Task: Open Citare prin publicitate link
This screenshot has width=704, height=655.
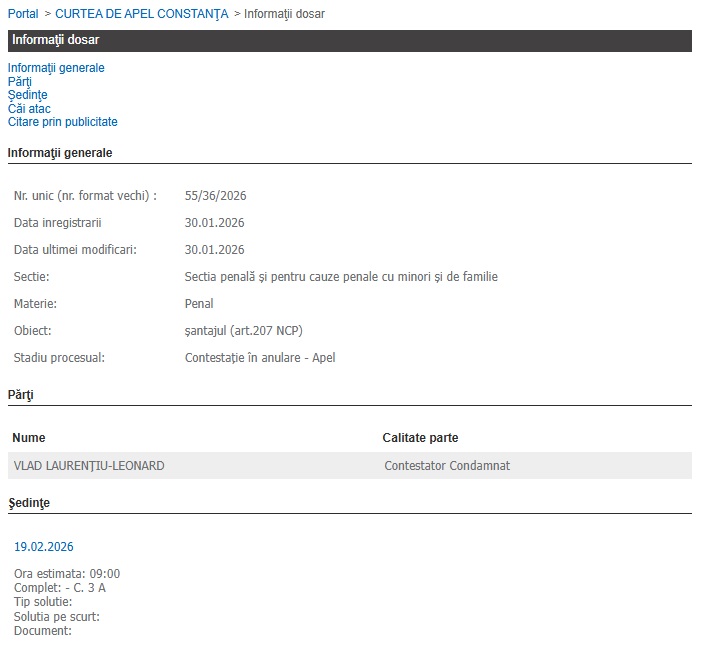Action: pos(62,122)
